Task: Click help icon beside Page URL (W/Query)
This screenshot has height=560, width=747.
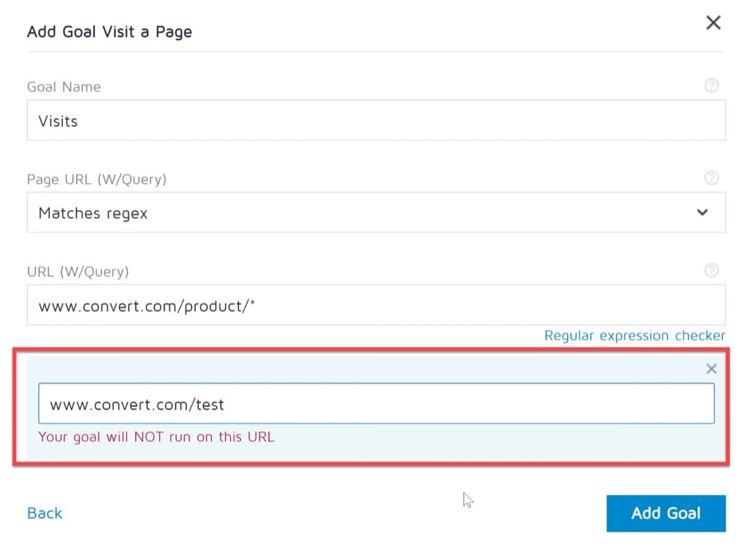Action: point(711,178)
